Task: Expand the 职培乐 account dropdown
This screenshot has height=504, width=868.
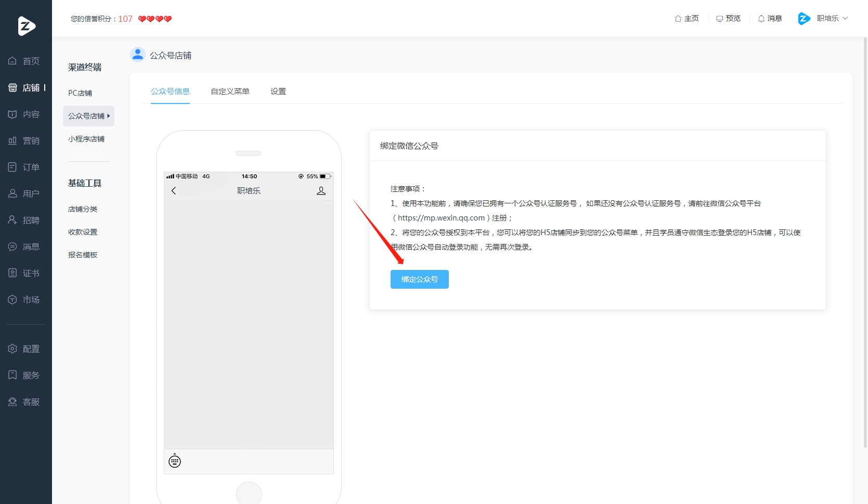Action: 823,18
